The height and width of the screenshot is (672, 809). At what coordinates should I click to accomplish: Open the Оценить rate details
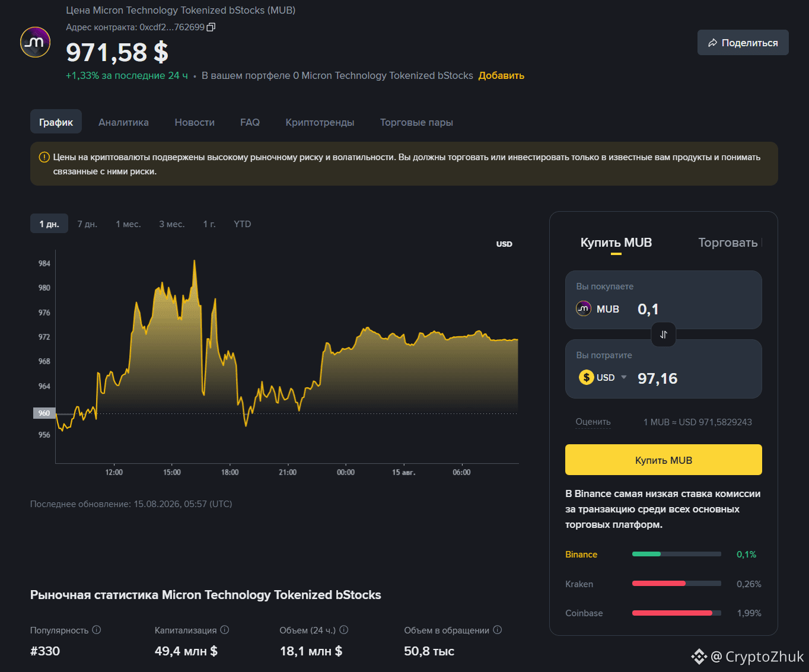coord(593,422)
